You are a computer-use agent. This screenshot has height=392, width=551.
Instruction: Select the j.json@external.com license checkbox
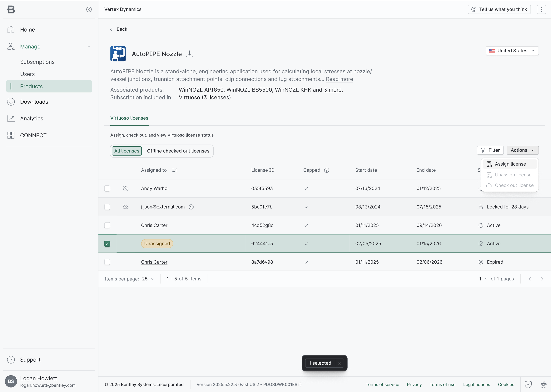pyautogui.click(x=107, y=207)
